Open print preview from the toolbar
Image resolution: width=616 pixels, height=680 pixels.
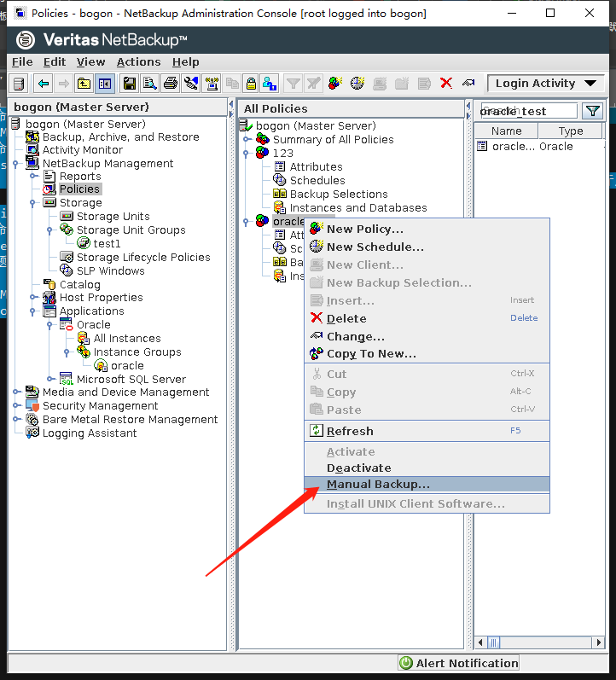pos(150,84)
